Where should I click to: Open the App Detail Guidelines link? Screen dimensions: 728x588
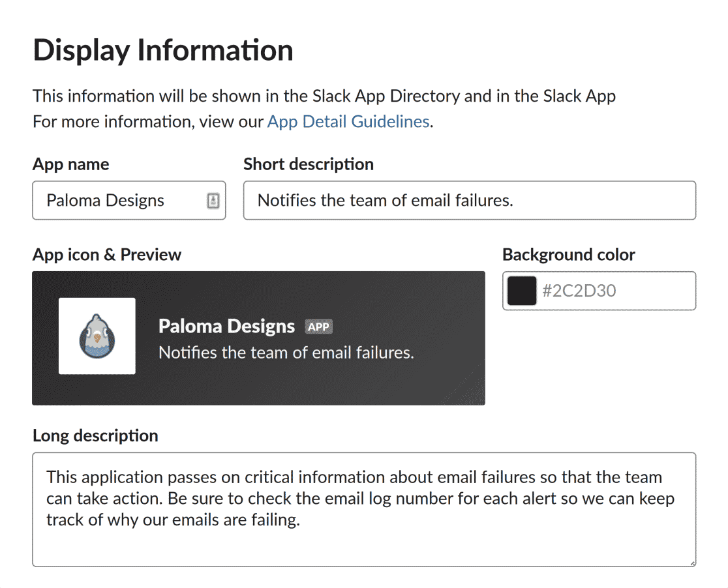(x=348, y=122)
